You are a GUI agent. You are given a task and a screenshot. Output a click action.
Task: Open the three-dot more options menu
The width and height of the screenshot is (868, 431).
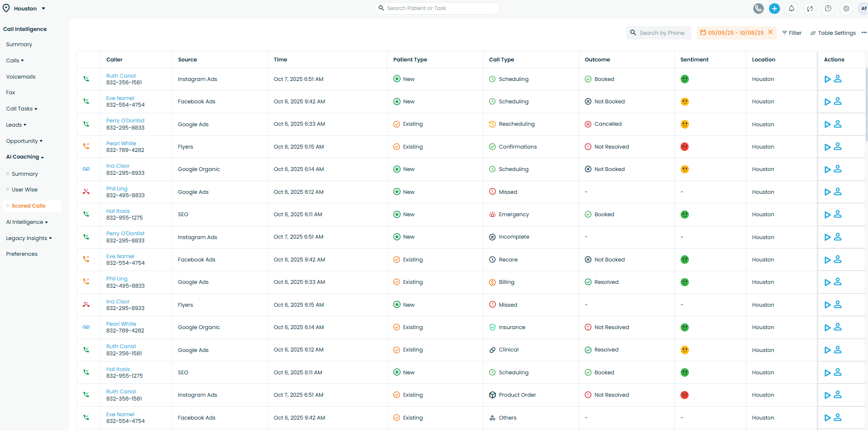point(864,33)
